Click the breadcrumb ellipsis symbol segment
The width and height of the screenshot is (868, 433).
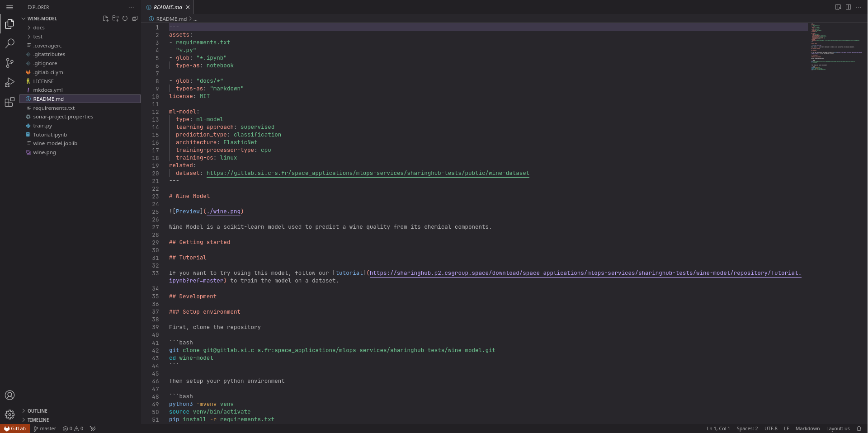coord(195,19)
